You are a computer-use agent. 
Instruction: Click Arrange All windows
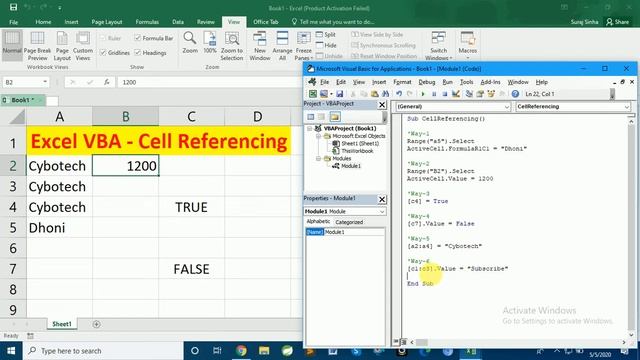click(x=282, y=46)
